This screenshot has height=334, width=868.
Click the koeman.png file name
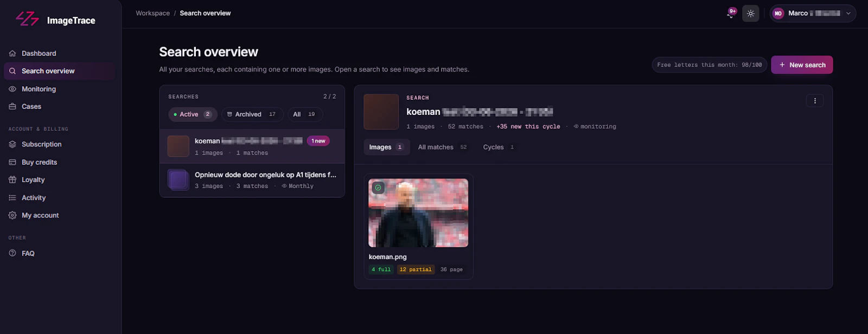coord(387,257)
